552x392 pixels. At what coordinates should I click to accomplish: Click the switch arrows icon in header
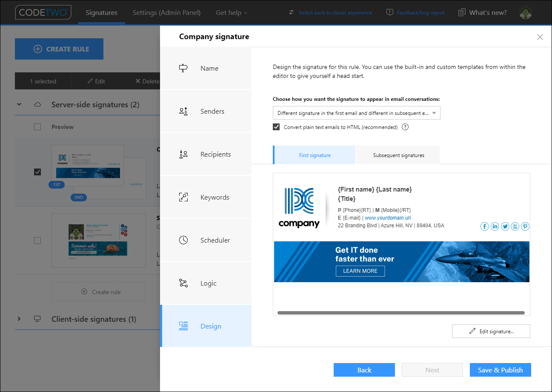coord(291,12)
